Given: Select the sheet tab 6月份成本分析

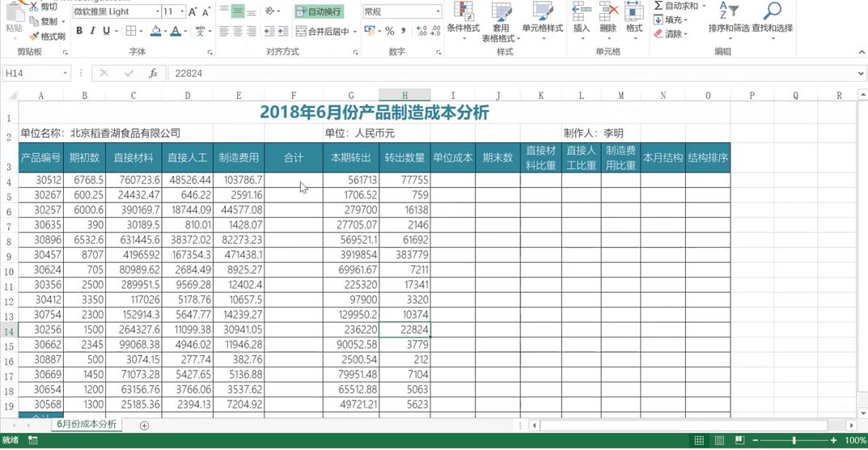Looking at the screenshot, I should click(x=87, y=425).
